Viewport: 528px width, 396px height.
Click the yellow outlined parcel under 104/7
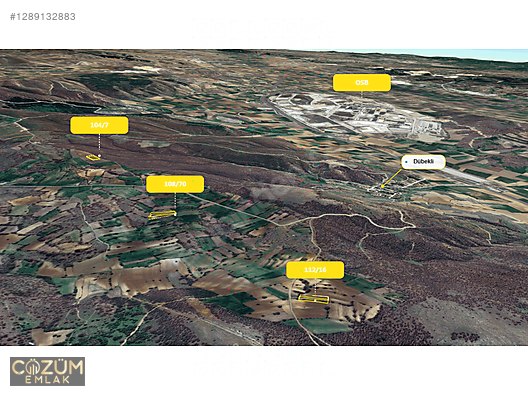point(93,157)
